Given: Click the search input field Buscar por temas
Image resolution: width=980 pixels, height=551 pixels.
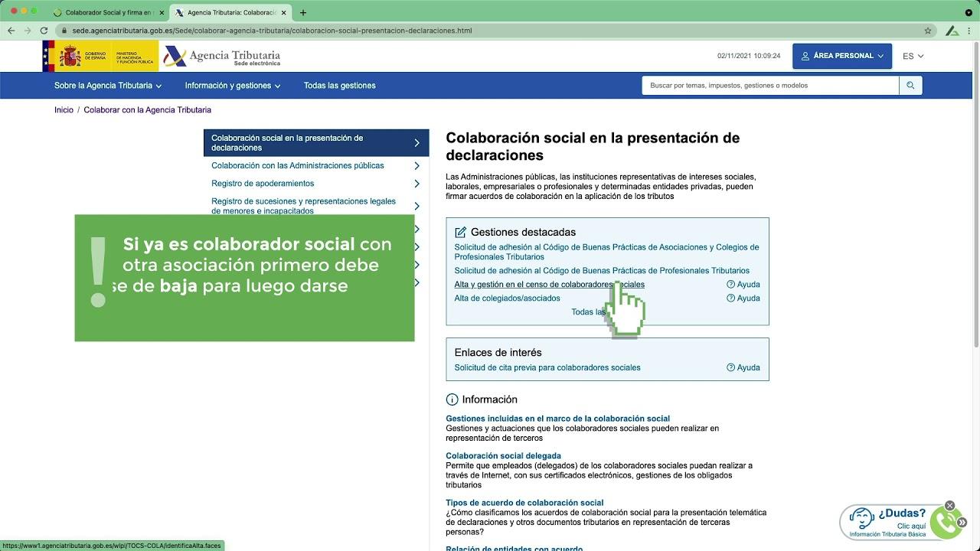Looking at the screenshot, I should [766, 85].
